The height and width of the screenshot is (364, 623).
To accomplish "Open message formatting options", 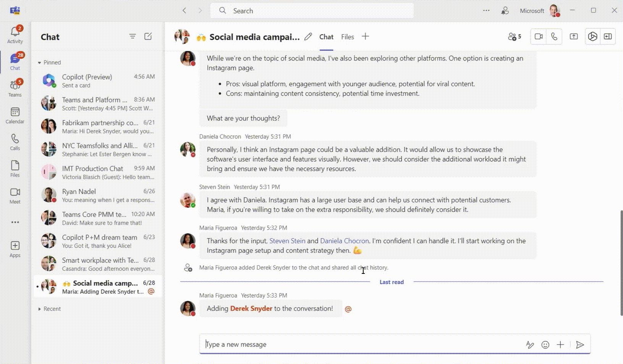I will click(531, 345).
